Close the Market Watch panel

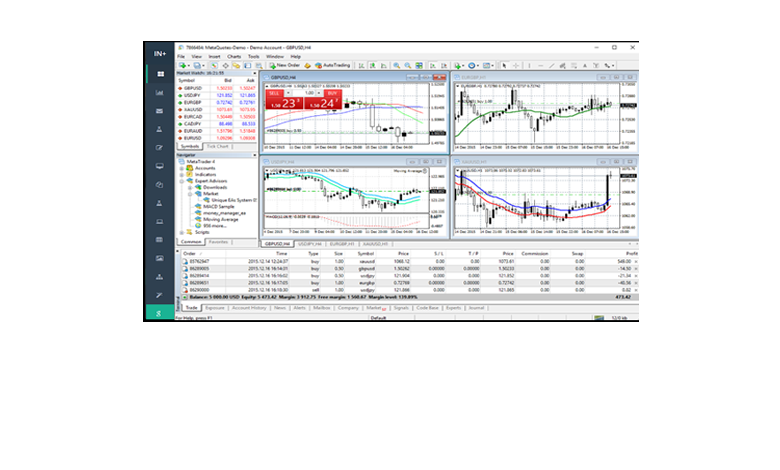(x=255, y=73)
